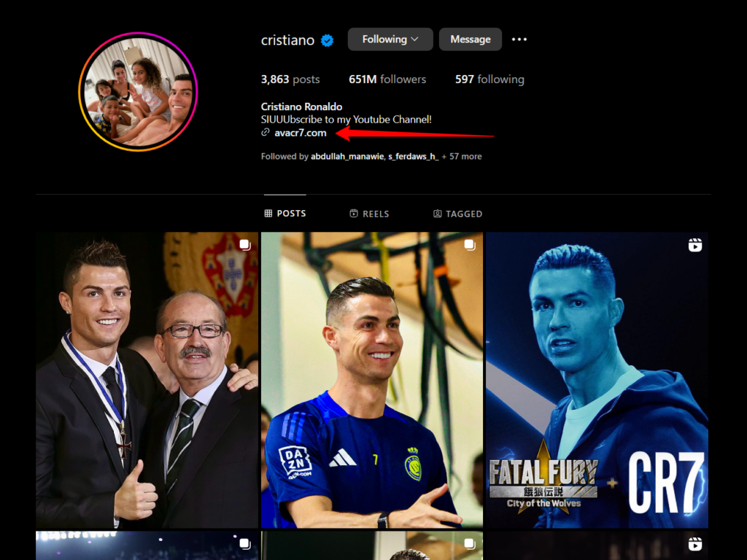Screen dimensions: 747x560
Task: Click the carousel icon on the blue jersey post
Action: coord(470,245)
